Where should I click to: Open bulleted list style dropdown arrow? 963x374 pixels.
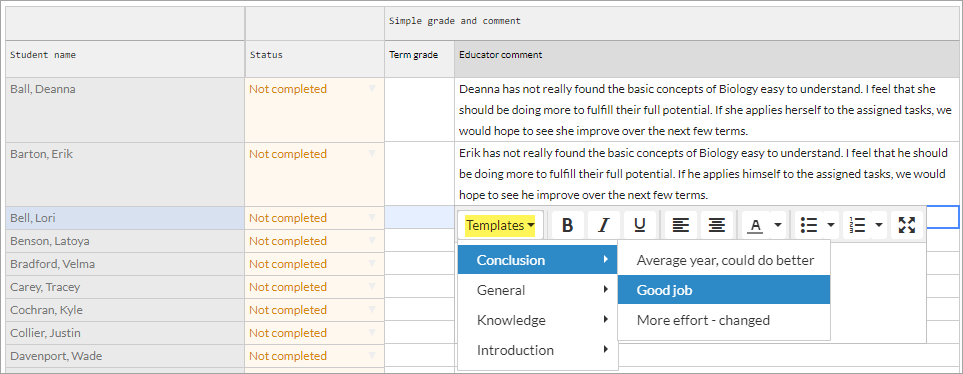click(x=830, y=225)
